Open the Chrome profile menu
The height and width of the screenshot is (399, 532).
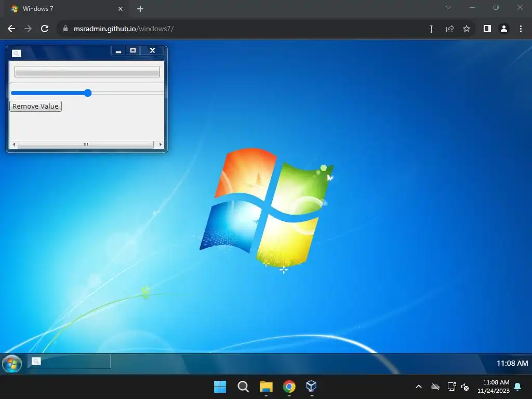[504, 29]
